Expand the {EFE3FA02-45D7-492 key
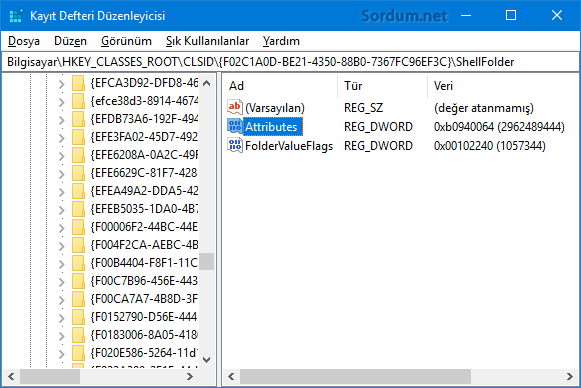 62,138
